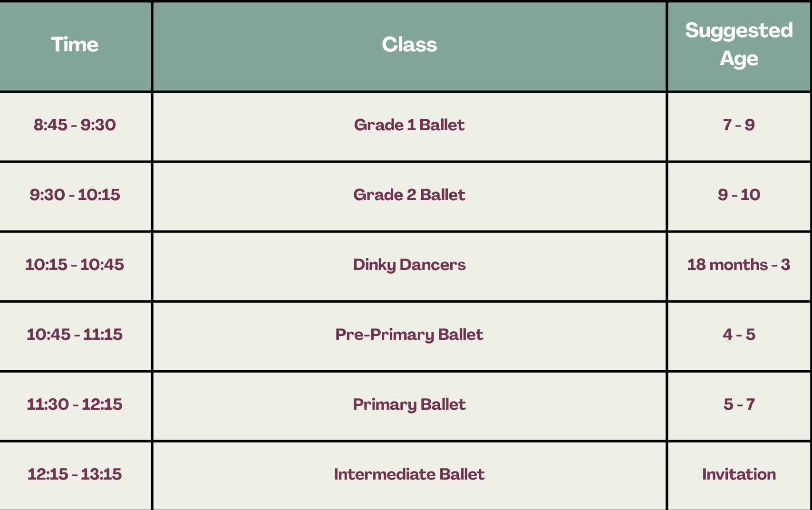Click the 9:30 - 10:15 time slot

[x=75, y=195]
